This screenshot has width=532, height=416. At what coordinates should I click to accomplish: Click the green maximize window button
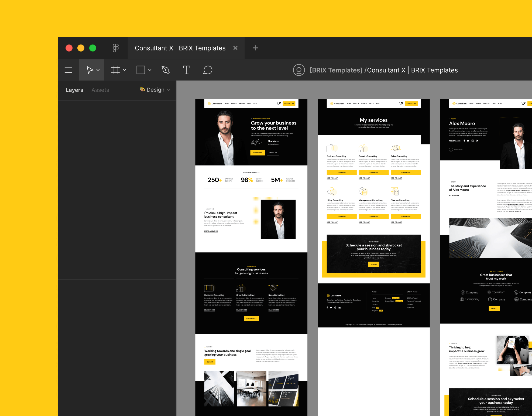[93, 48]
